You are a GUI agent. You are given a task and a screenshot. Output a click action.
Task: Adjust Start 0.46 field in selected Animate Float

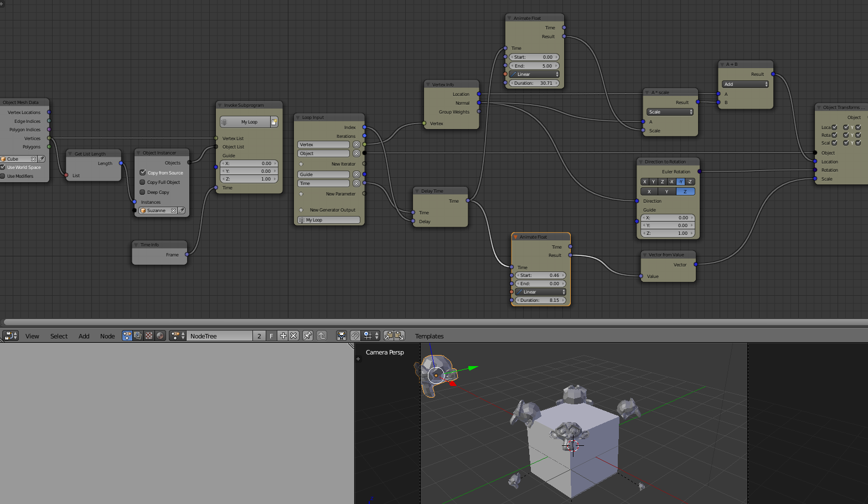[540, 275]
